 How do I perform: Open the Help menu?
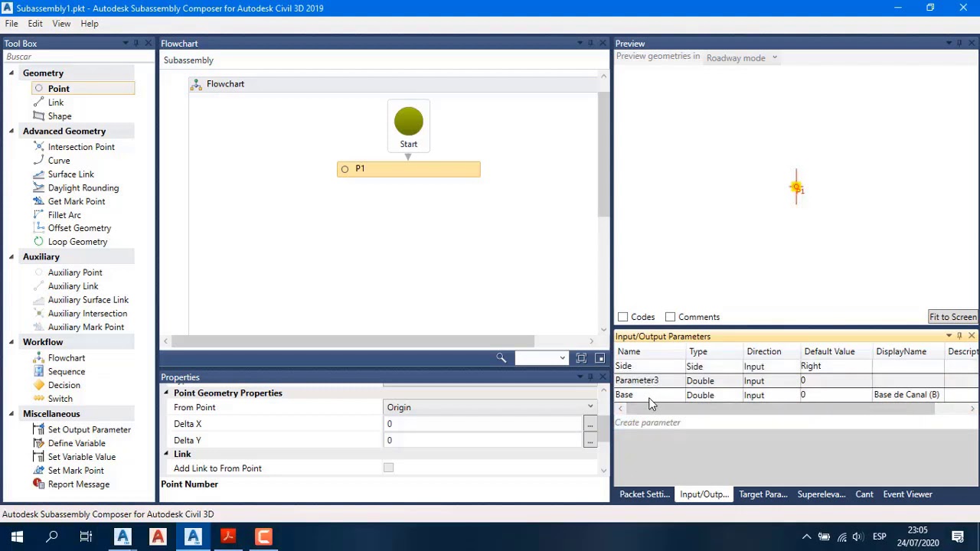tap(90, 24)
